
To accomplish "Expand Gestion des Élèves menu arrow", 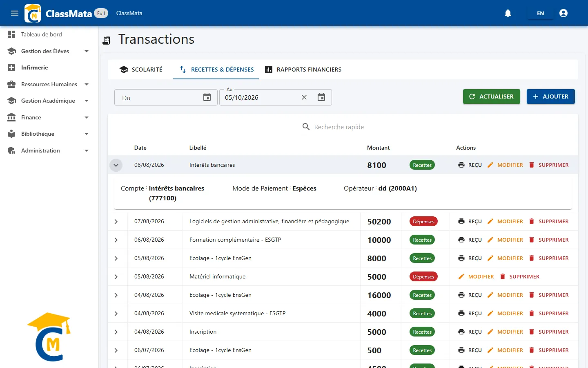I will coord(87,51).
